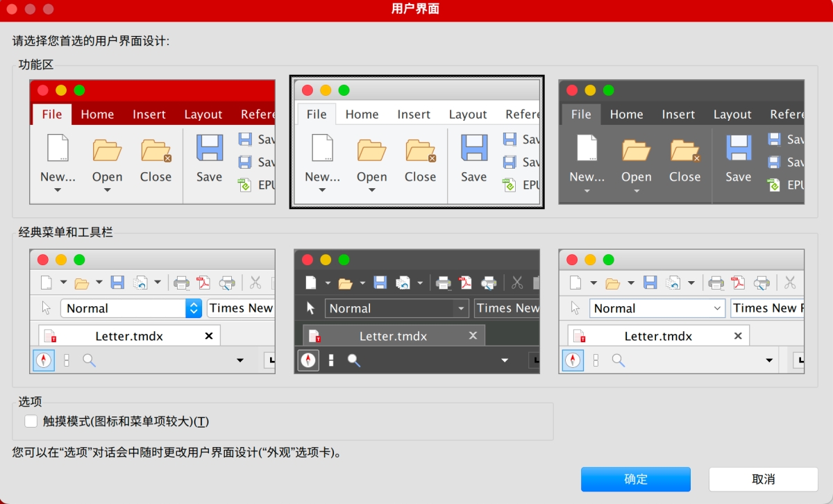Screen dimensions: 833x504
Task: Click magnifier search icon in dark classic preview
Action: pyautogui.click(x=354, y=360)
